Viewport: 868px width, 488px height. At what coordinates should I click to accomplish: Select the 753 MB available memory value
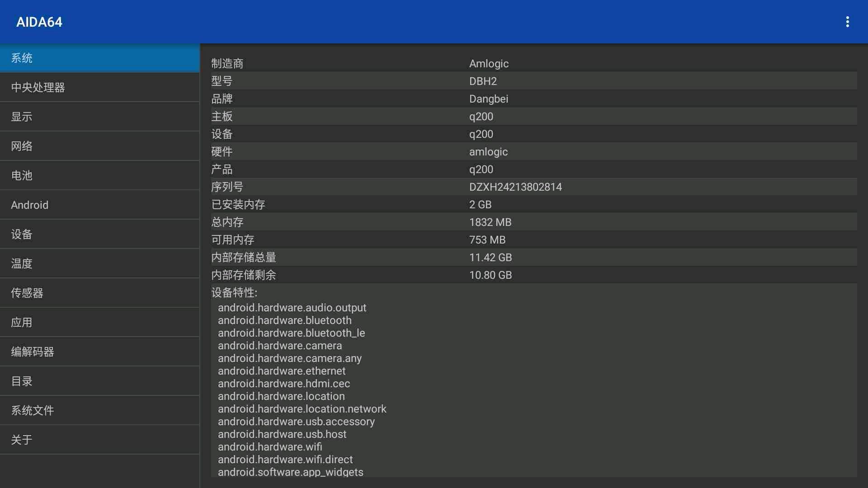(x=487, y=240)
